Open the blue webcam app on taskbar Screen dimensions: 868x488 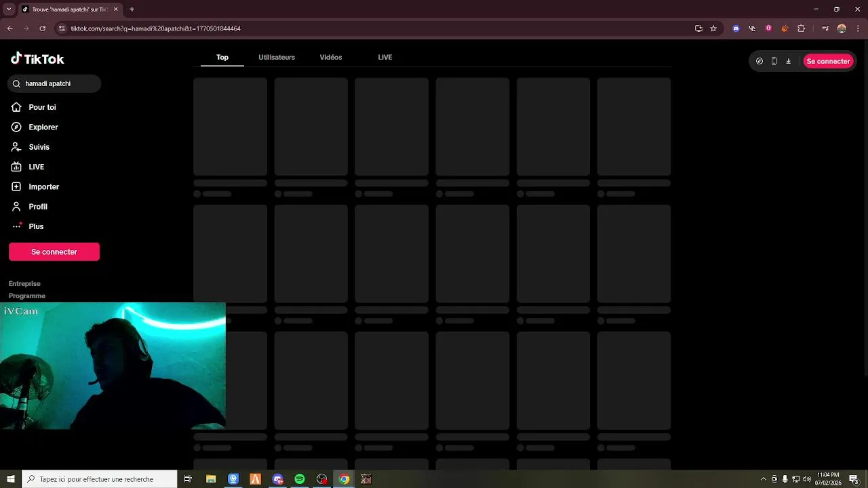pyautogui.click(x=233, y=479)
